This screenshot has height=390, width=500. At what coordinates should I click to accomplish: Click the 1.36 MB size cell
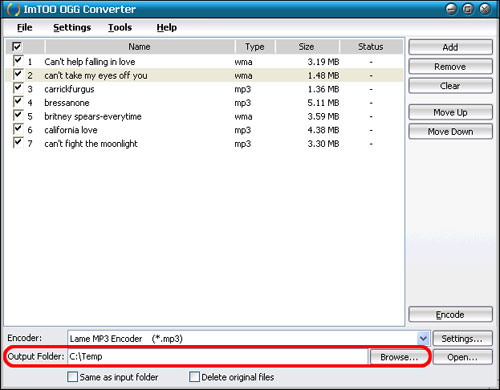323,89
